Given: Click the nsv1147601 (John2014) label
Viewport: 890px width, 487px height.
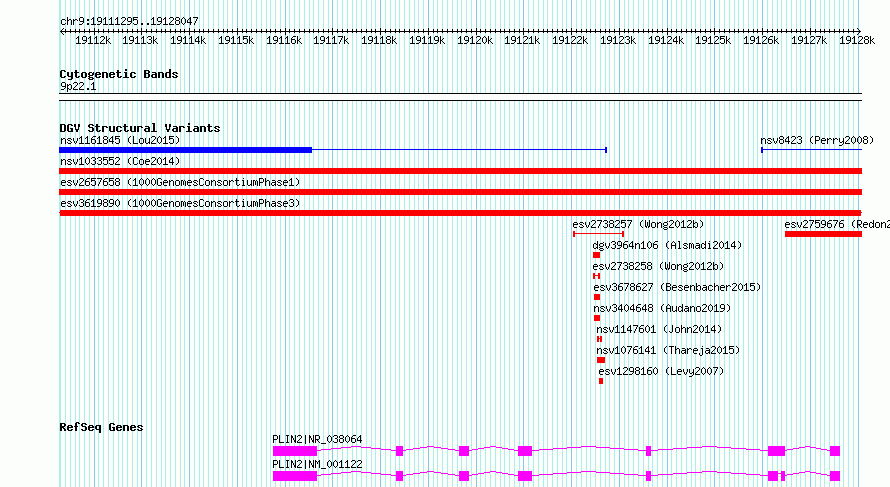Looking at the screenshot, I should 659,329.
